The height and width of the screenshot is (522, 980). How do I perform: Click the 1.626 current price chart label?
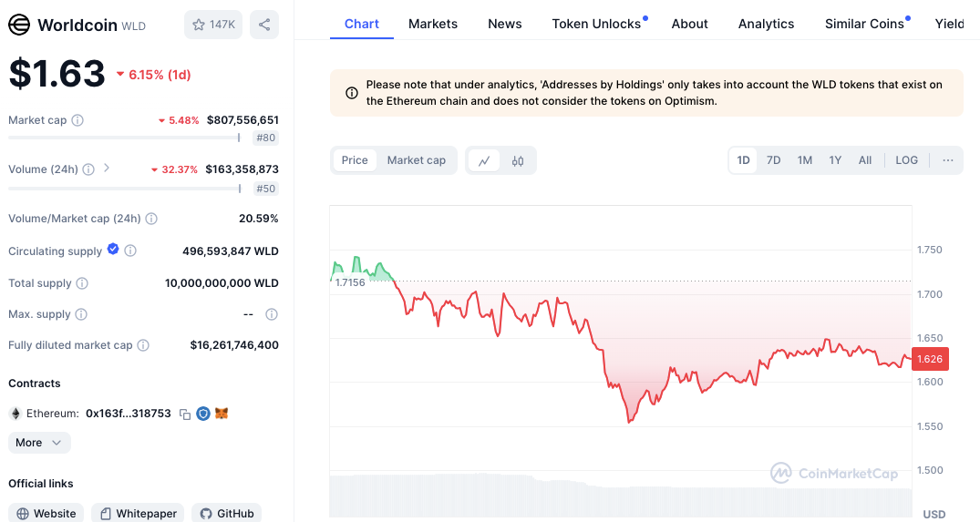(930, 359)
